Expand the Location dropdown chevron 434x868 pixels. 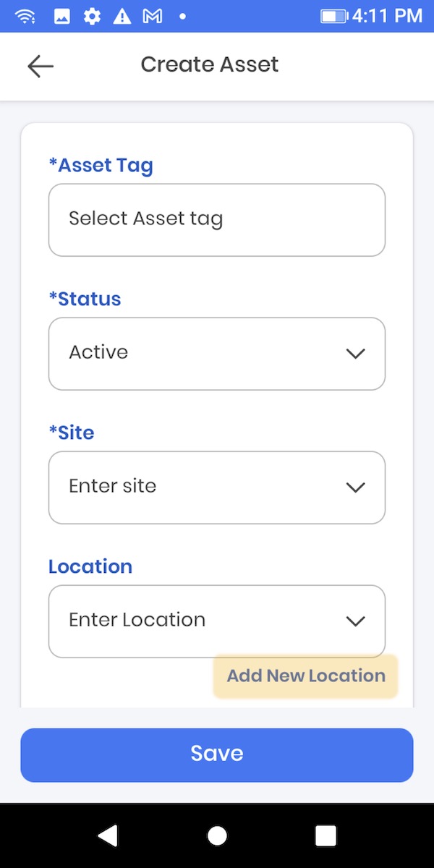[355, 621]
